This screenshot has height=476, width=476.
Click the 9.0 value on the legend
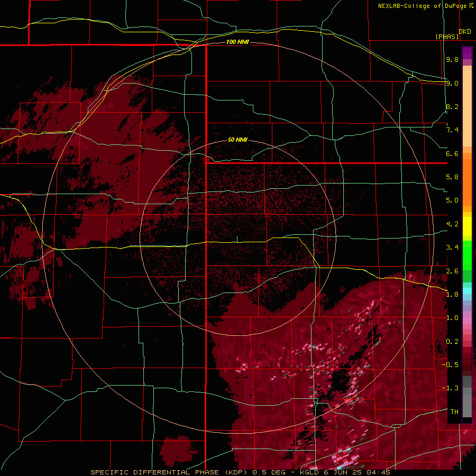pos(452,83)
